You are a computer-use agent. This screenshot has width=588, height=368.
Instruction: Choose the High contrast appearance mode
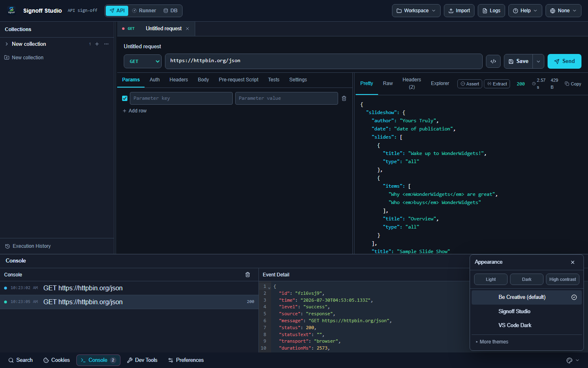563,279
